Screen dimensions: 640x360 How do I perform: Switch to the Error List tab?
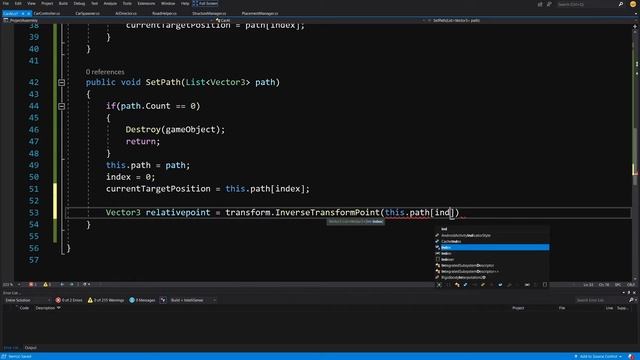[11, 348]
